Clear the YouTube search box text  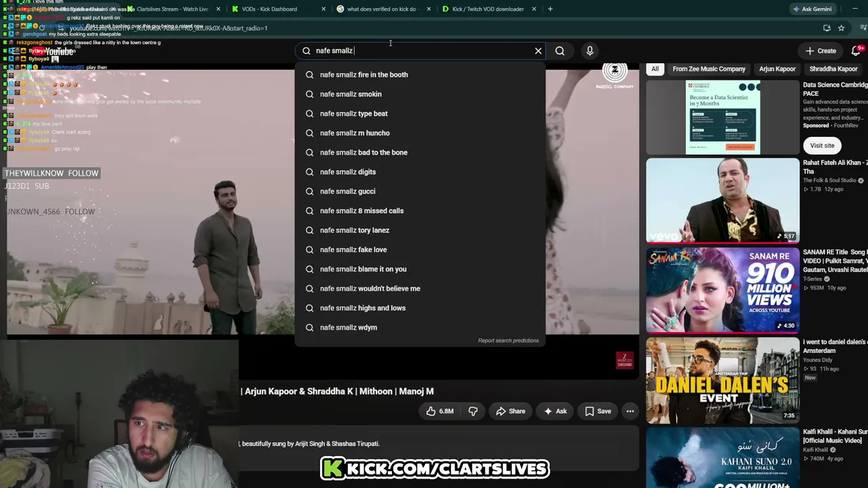(538, 51)
